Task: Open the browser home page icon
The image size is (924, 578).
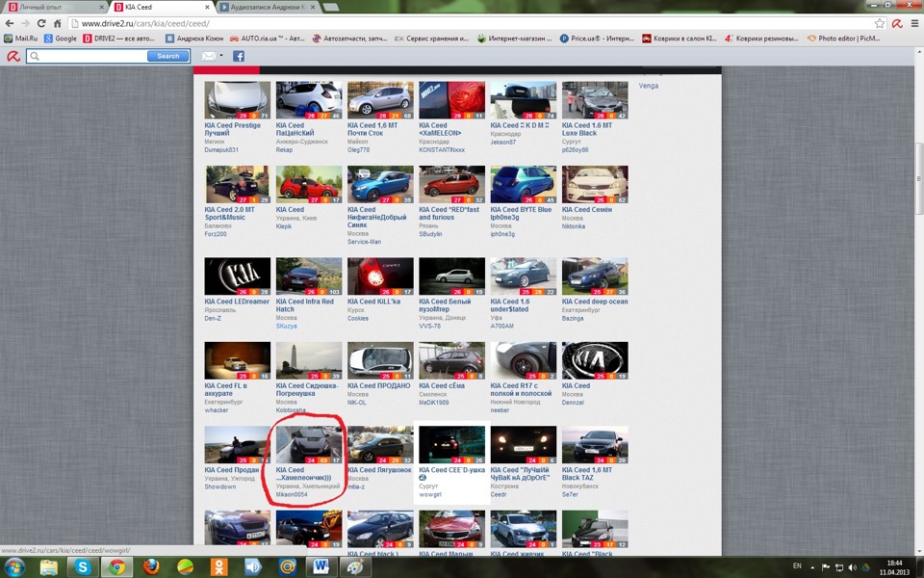Action: tap(57, 23)
